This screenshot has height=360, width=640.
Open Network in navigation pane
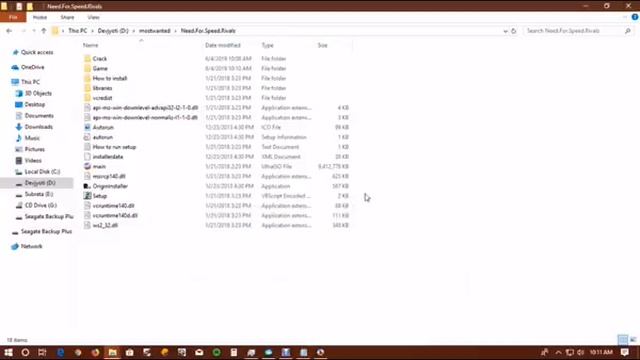pyautogui.click(x=31, y=247)
